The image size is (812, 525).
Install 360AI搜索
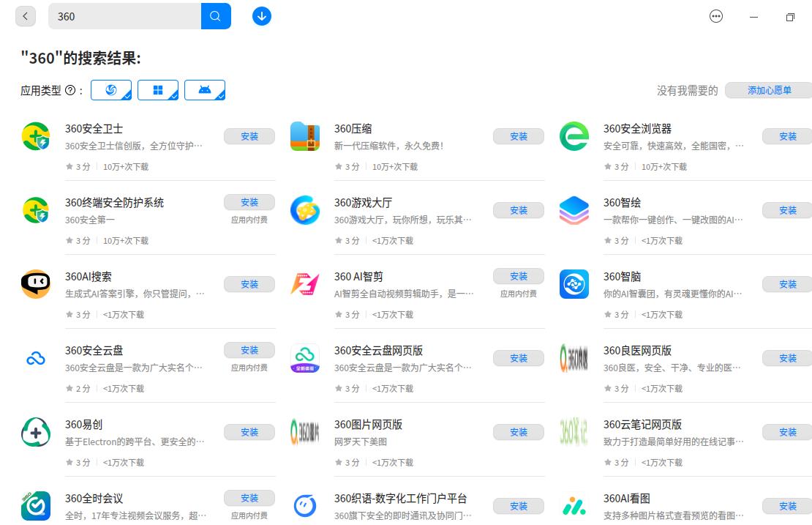click(x=249, y=284)
